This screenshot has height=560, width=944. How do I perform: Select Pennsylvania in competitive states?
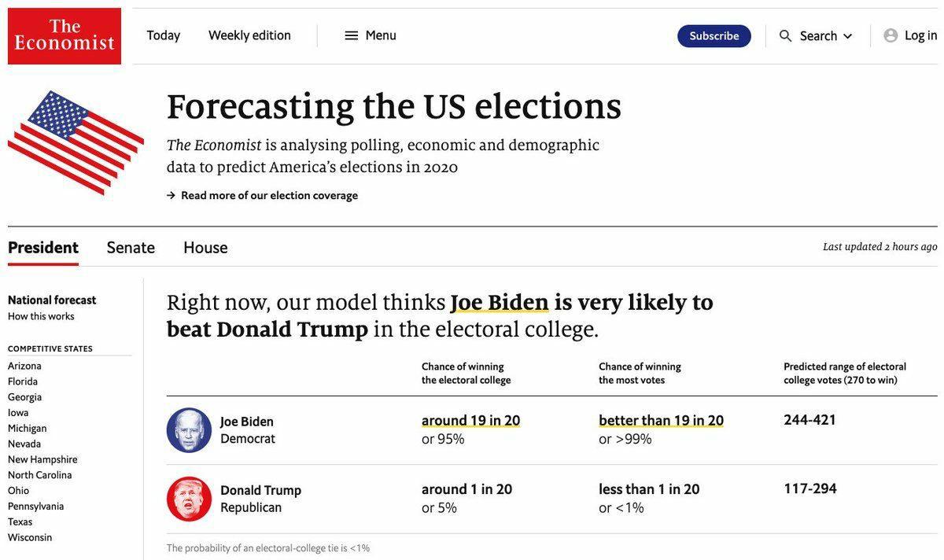click(36, 507)
